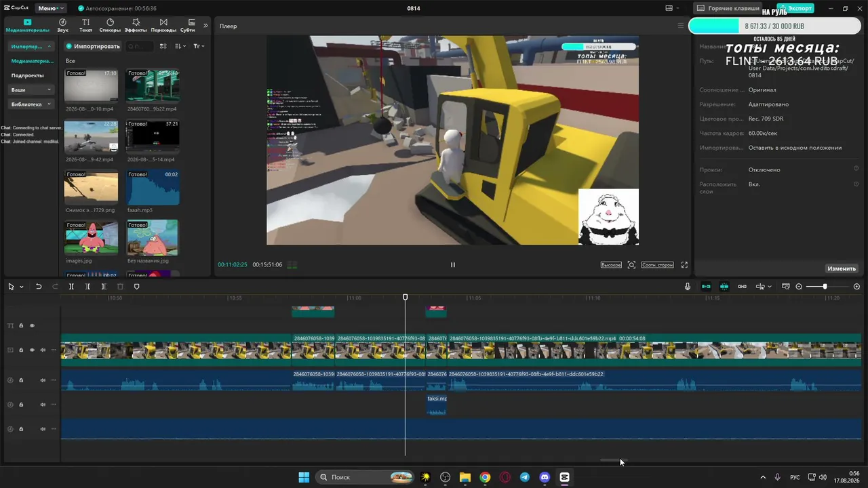The image size is (868, 488).
Task: Expand the Библиотека section
Action: [31, 104]
